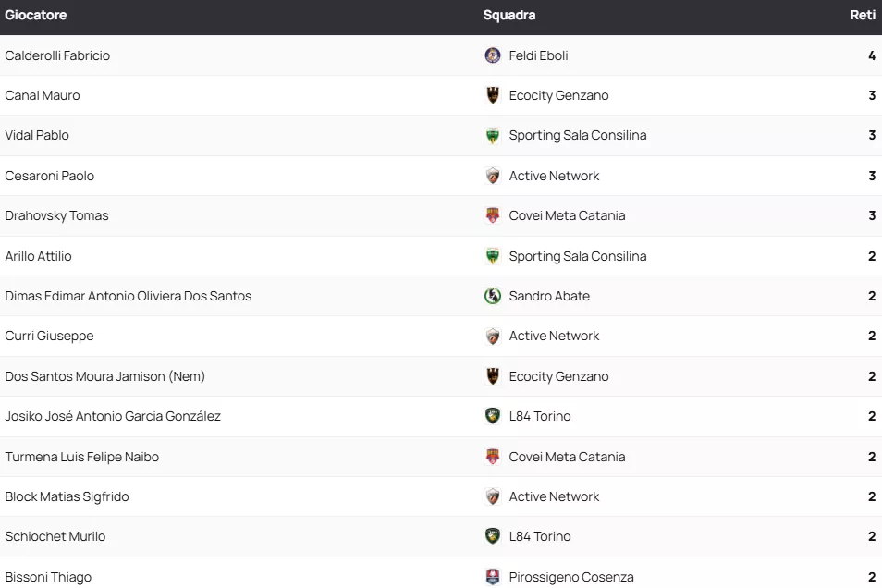Open Dimas Edimar Antonio Oliviera Dos Santos
Screen dimensions: 882x588
click(x=129, y=296)
